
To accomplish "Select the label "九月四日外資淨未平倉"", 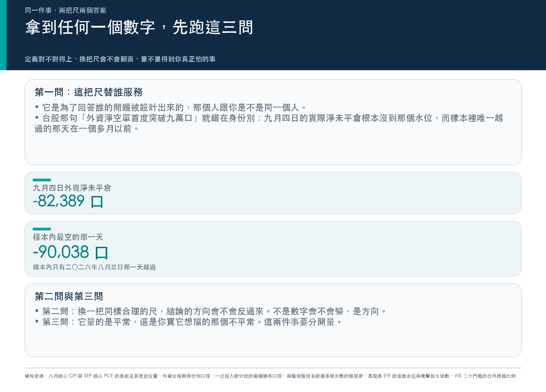I will pyautogui.click(x=72, y=188).
